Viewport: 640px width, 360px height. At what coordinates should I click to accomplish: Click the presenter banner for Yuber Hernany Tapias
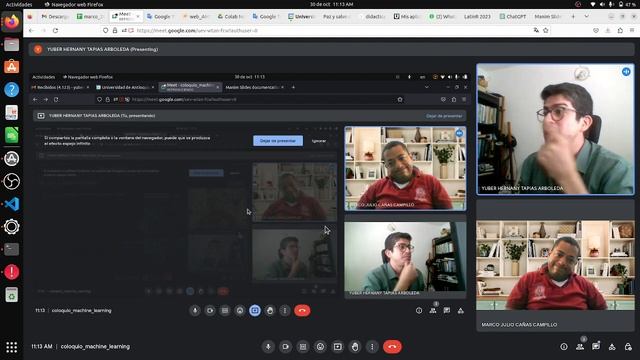(x=331, y=49)
